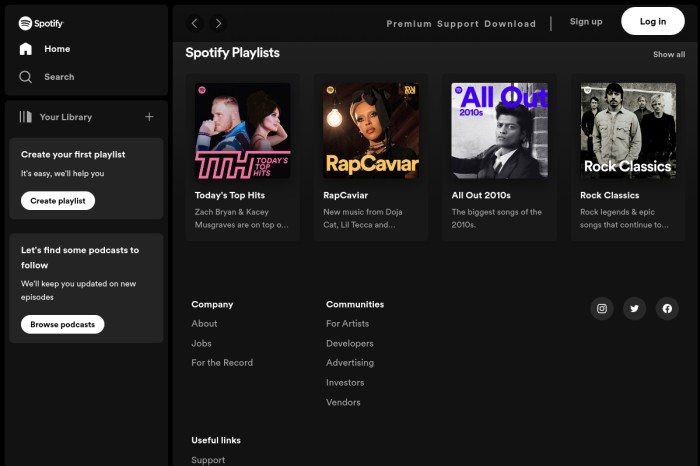The height and width of the screenshot is (466, 700).
Task: Click the All Out 2010s title
Action: pos(481,195)
